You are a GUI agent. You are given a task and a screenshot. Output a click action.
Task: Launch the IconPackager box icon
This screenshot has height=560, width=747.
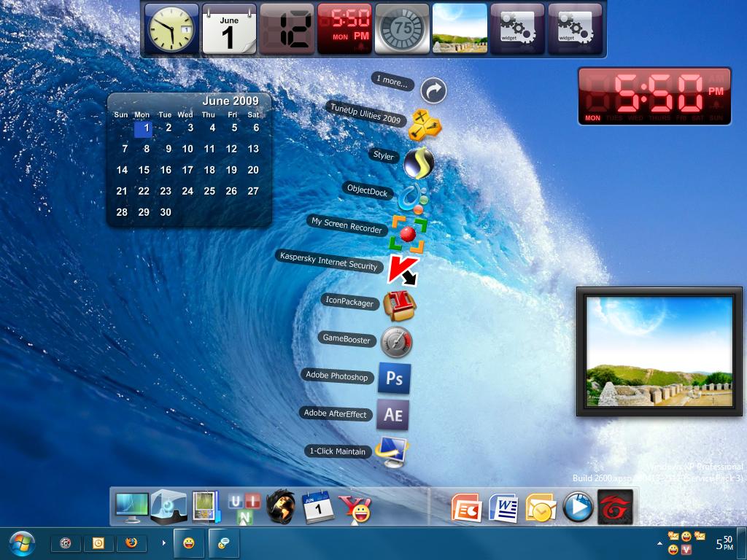tap(400, 306)
